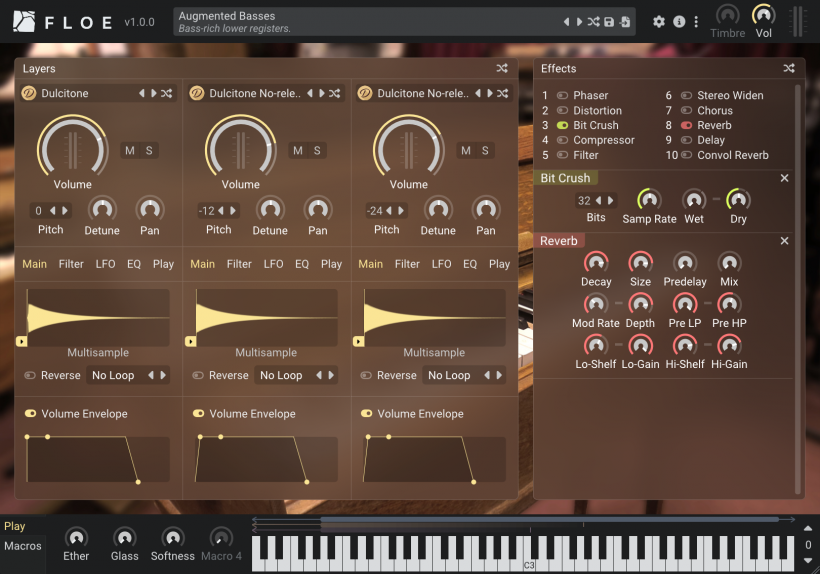
Task: Randomise all layers with Layers shuffle icon
Action: coord(502,68)
